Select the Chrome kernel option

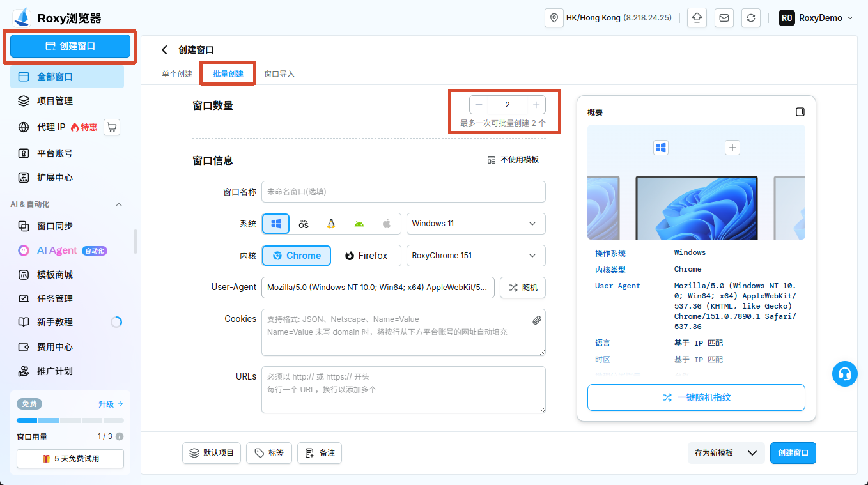click(297, 256)
